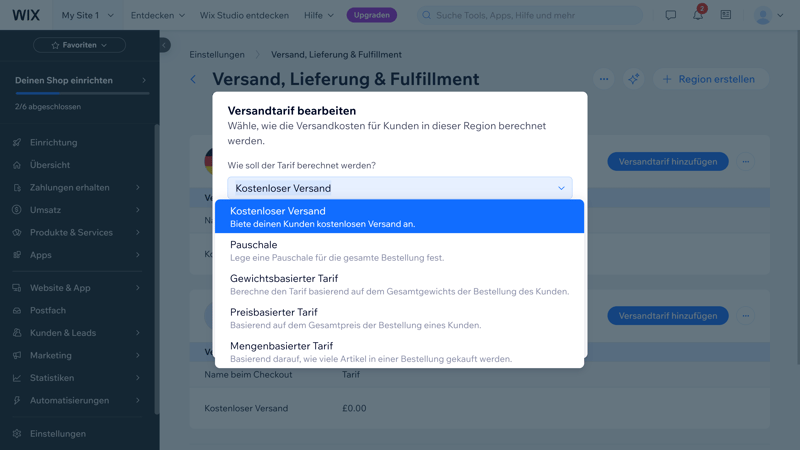Click the Einstellungen breadcrumb link
800x450 pixels.
[217, 54]
